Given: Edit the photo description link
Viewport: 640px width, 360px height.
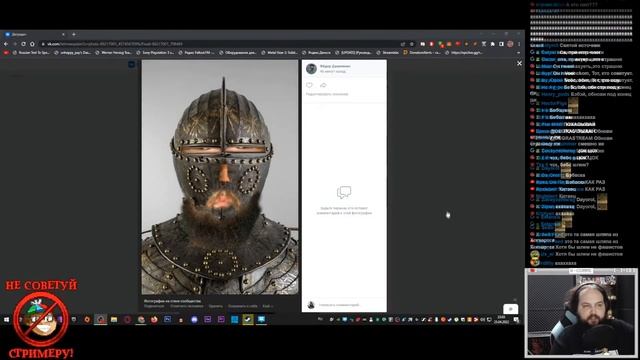Looking at the screenshot, I should 327,94.
